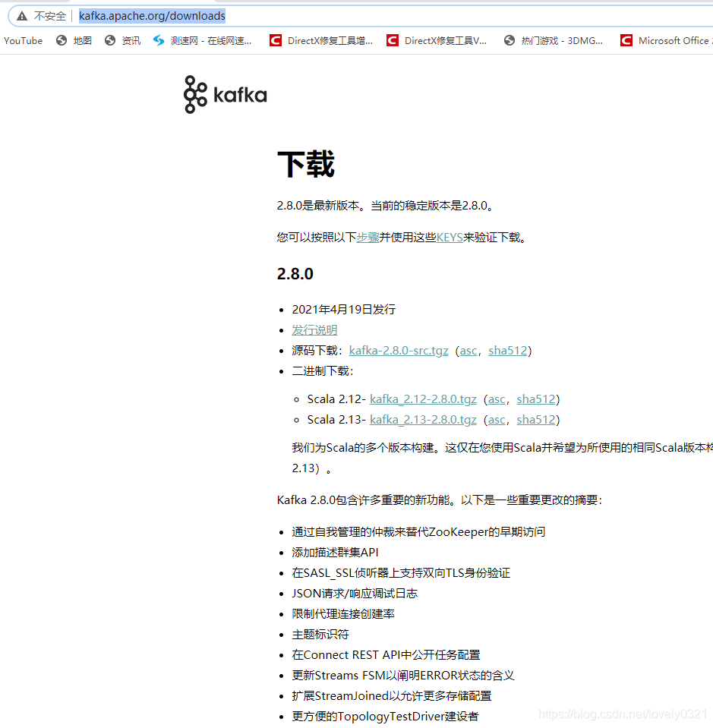713x728 pixels.
Task: Download kafka-2.8.0-src.tgz source
Action: tap(399, 351)
